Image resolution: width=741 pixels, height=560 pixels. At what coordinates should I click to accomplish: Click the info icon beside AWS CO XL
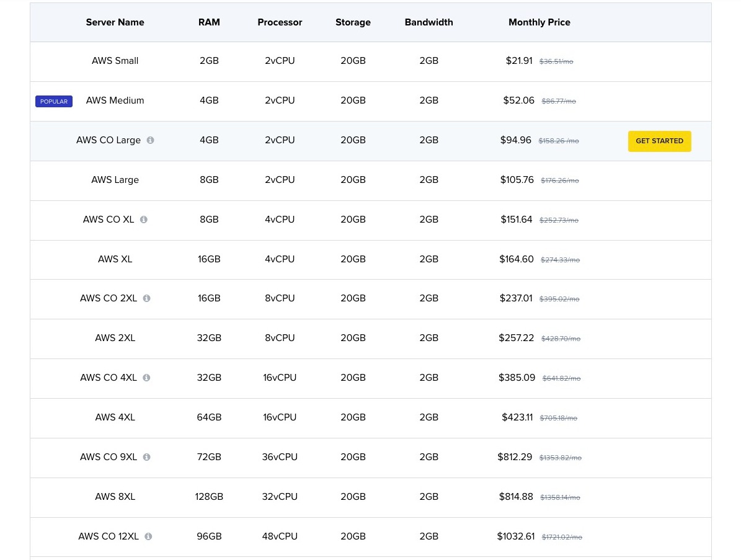click(144, 220)
